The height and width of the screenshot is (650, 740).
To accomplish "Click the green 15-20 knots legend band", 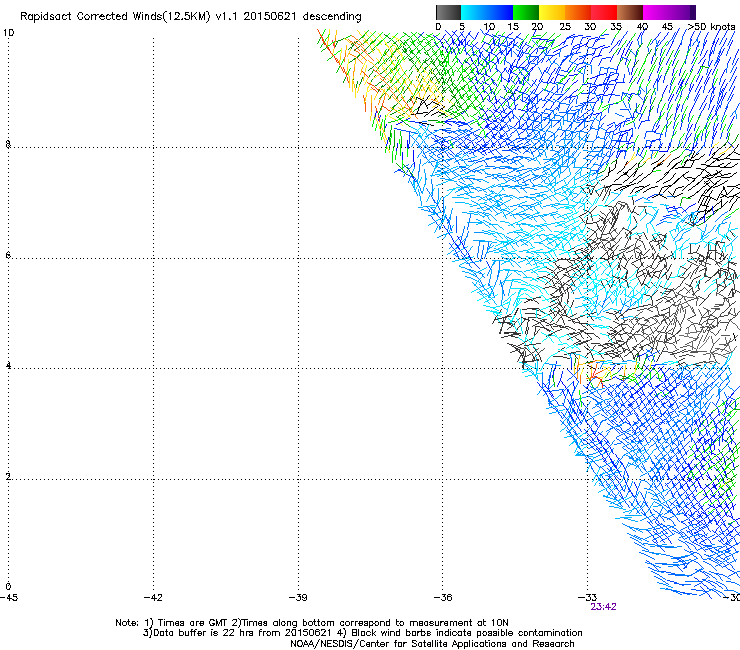I will point(526,12).
